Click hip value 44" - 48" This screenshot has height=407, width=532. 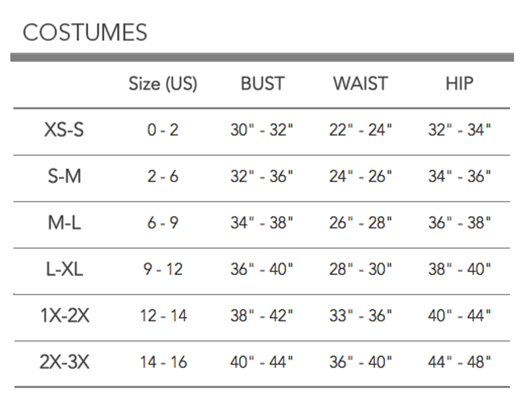pos(459,362)
